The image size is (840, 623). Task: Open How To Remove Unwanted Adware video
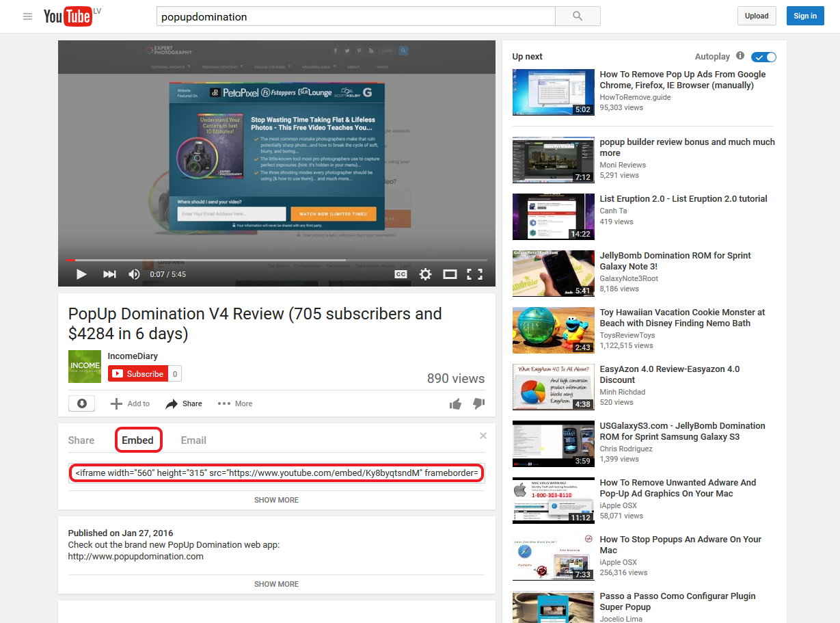click(x=678, y=488)
